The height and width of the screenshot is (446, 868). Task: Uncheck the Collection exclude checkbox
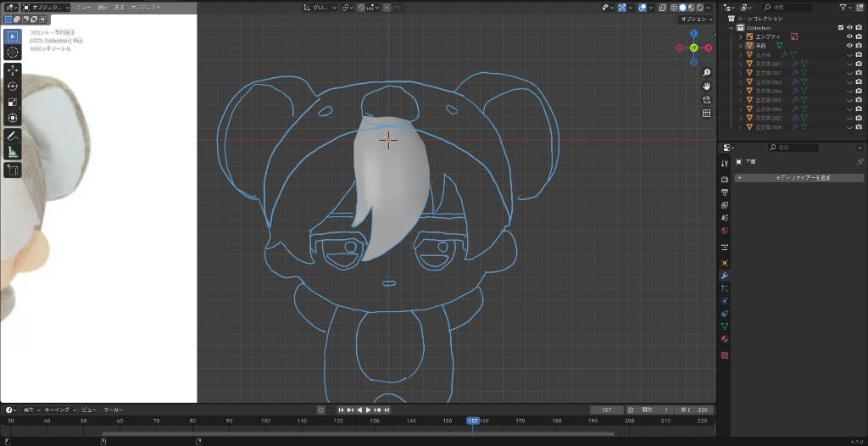(839, 27)
